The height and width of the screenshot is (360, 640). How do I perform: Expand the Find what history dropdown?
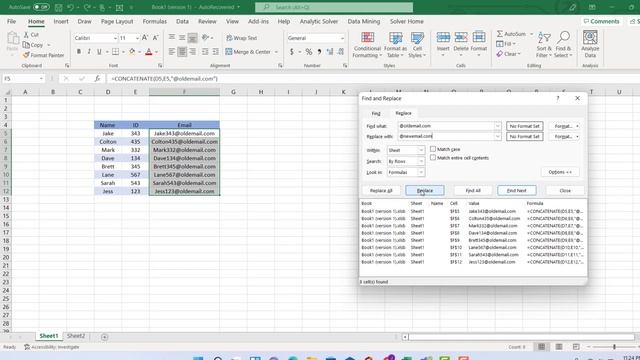(x=497, y=126)
